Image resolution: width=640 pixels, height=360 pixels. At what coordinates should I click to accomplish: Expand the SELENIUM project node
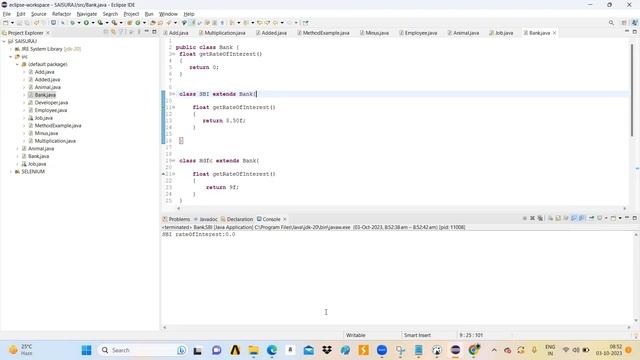(11, 172)
